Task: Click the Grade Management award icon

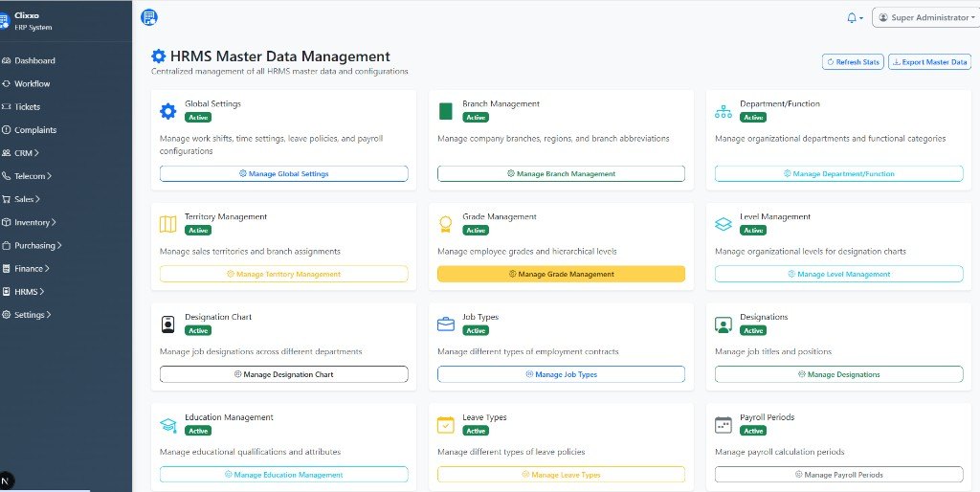Action: [x=446, y=224]
